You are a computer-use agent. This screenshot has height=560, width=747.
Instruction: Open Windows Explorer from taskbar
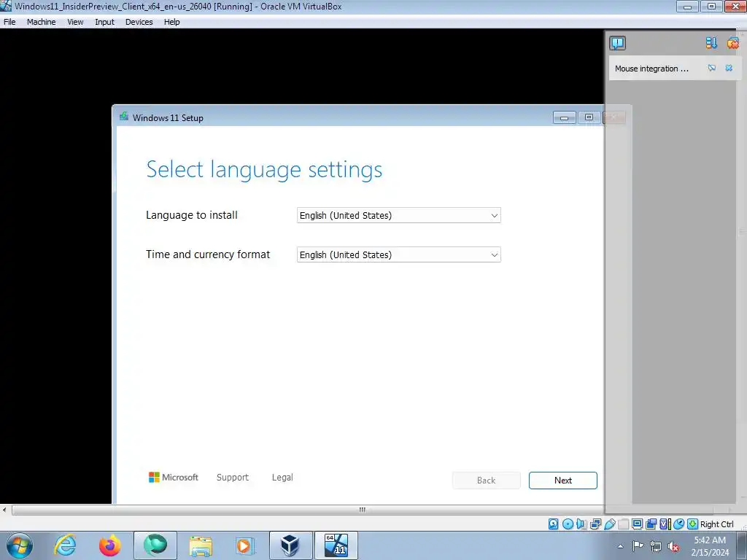click(x=201, y=545)
